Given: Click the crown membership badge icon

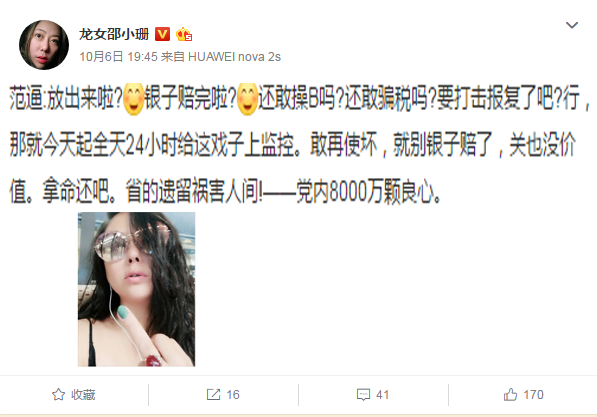Looking at the screenshot, I should click(184, 34).
